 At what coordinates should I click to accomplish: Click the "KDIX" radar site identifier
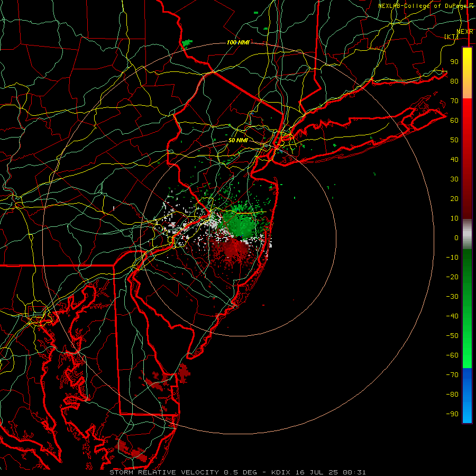[x=282, y=472]
